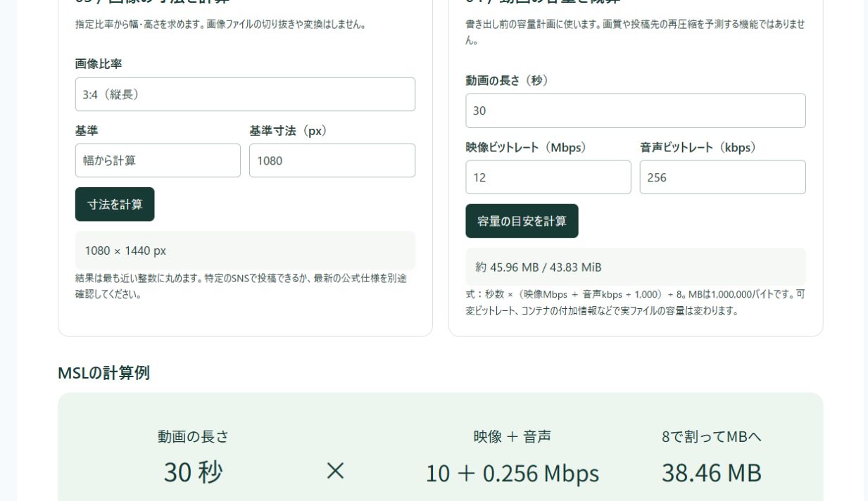868x501 pixels.
Task: Click the "10 + 0.256 Mbps" example value
Action: click(x=512, y=473)
